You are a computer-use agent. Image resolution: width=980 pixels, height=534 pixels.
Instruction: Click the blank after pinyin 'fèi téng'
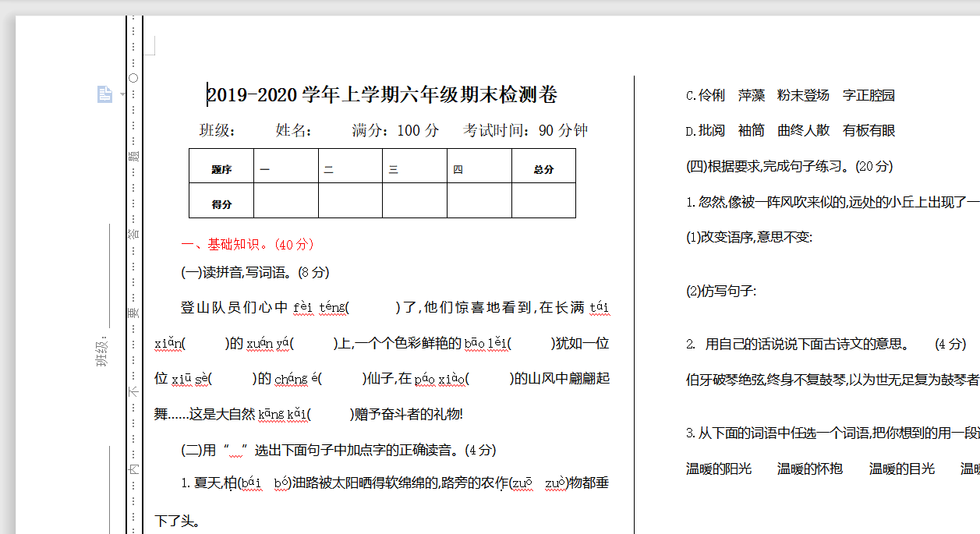pyautogui.click(x=372, y=308)
